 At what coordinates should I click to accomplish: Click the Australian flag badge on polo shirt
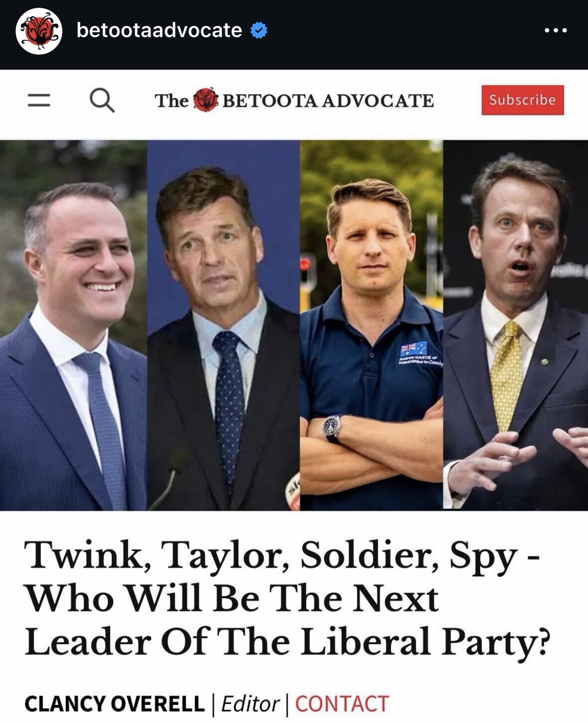click(413, 348)
